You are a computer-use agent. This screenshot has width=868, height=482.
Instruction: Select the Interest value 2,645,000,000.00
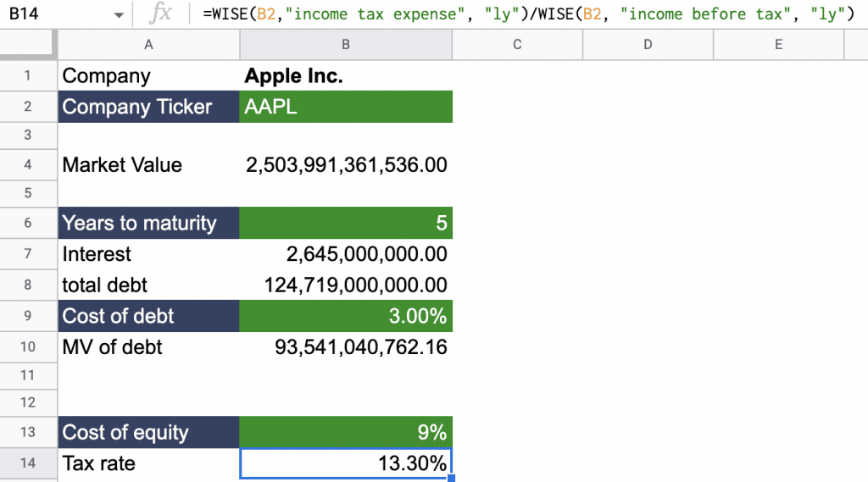click(x=346, y=254)
